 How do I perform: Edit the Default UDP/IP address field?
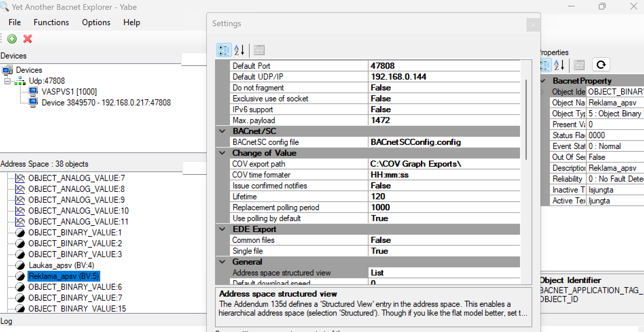click(x=444, y=77)
